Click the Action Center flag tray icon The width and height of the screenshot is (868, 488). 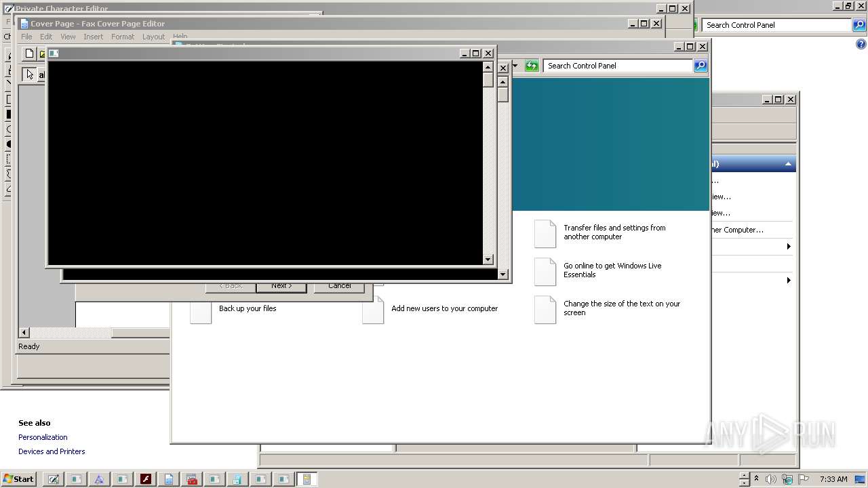(x=804, y=479)
